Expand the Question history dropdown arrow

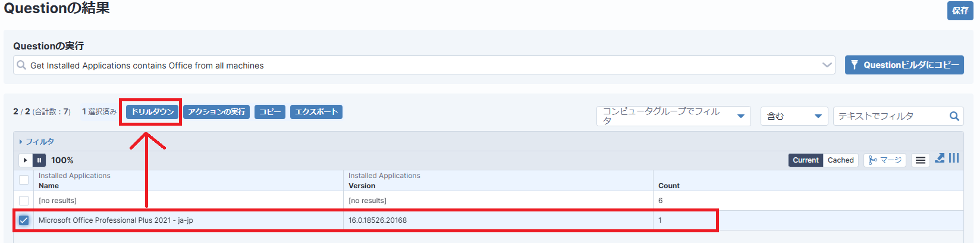click(827, 65)
